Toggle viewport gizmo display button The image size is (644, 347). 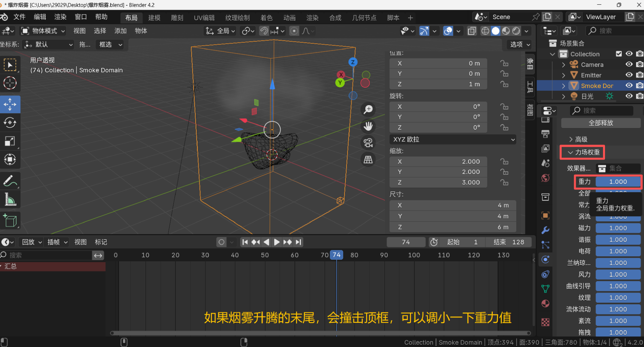[424, 31]
